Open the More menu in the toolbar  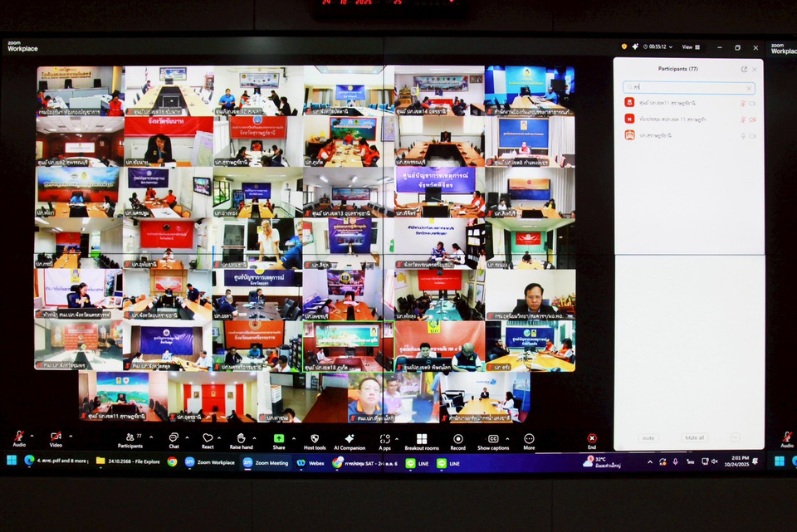529,439
